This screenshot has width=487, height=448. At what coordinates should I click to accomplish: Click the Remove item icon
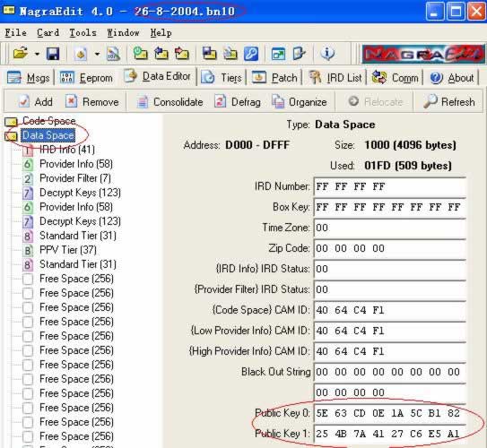pyautogui.click(x=71, y=101)
